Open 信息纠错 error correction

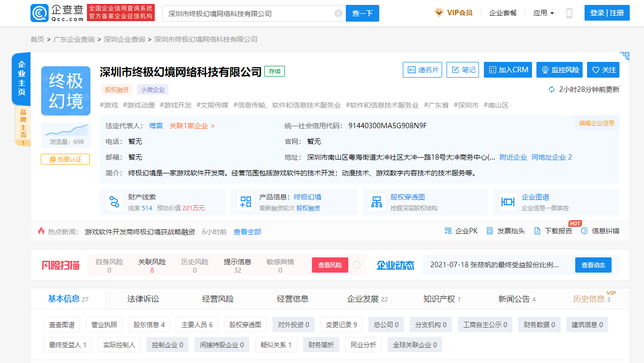tap(600, 231)
